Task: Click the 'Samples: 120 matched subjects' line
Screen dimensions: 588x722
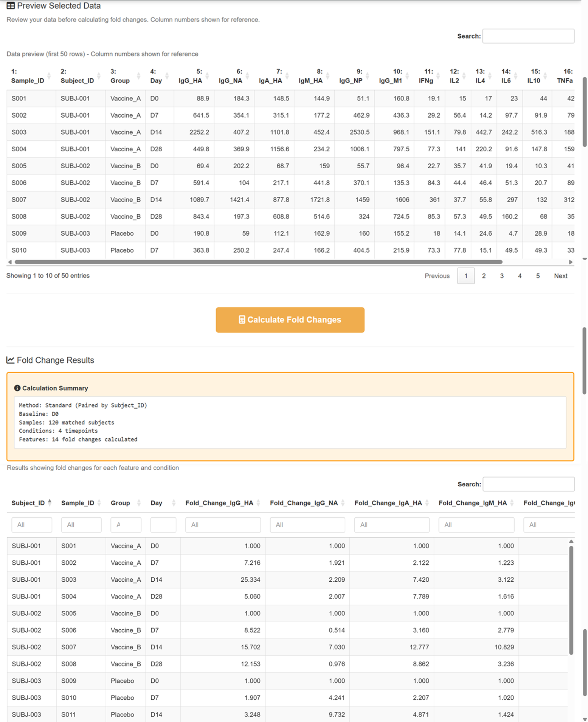Action: (x=67, y=422)
